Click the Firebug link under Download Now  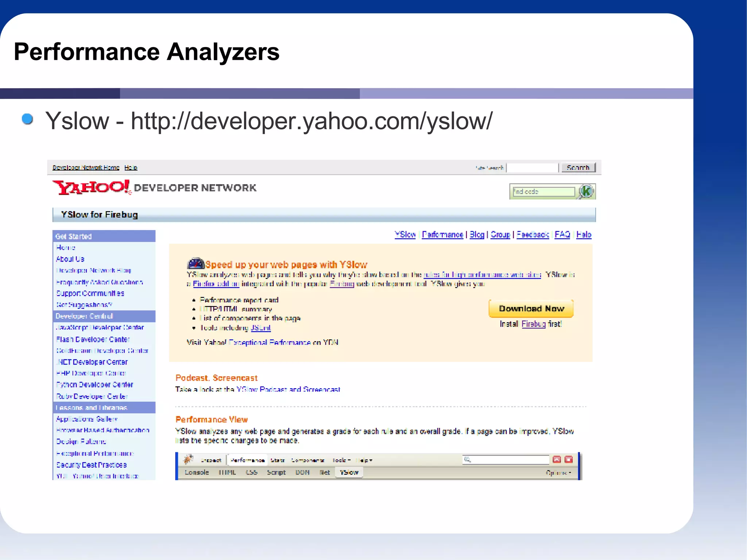pyautogui.click(x=534, y=324)
